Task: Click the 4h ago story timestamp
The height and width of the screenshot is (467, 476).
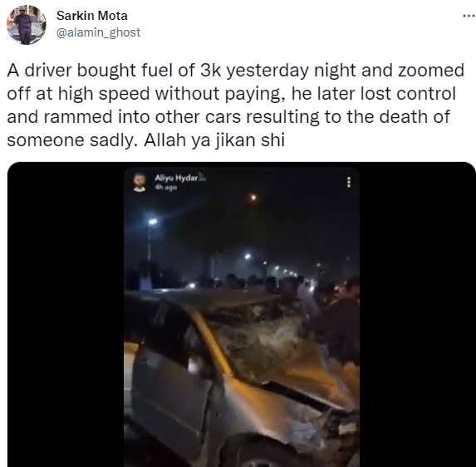Action: [166, 188]
